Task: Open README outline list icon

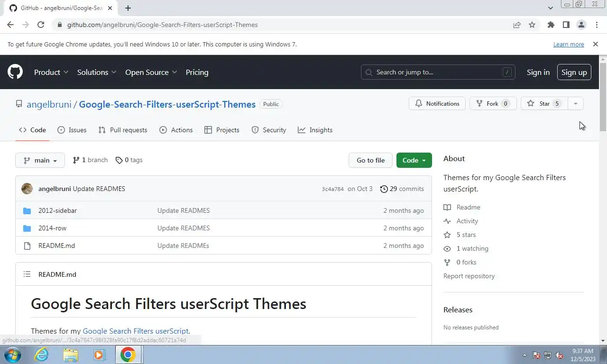Action: tap(27, 274)
